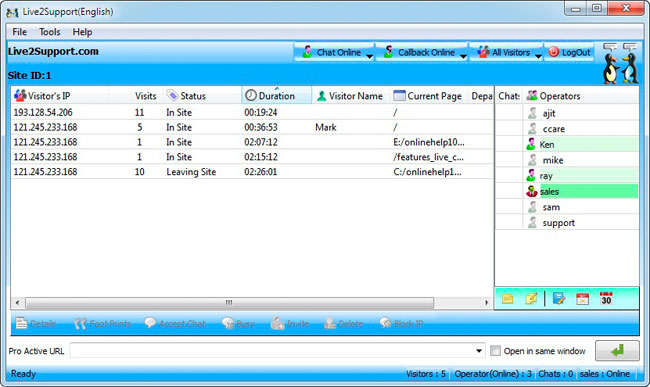
Task: Click the Chat column header in operators
Action: pyautogui.click(x=509, y=96)
